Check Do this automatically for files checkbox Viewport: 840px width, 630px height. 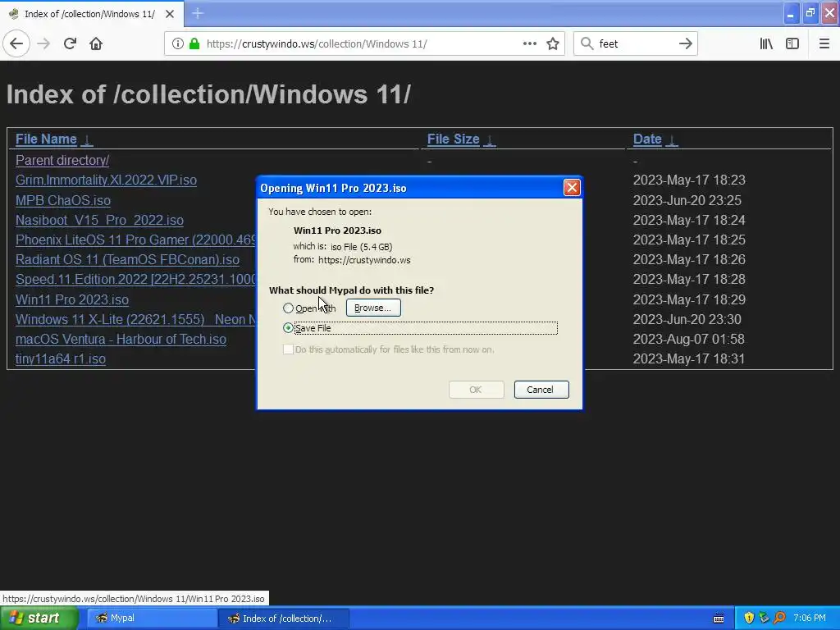pos(288,349)
